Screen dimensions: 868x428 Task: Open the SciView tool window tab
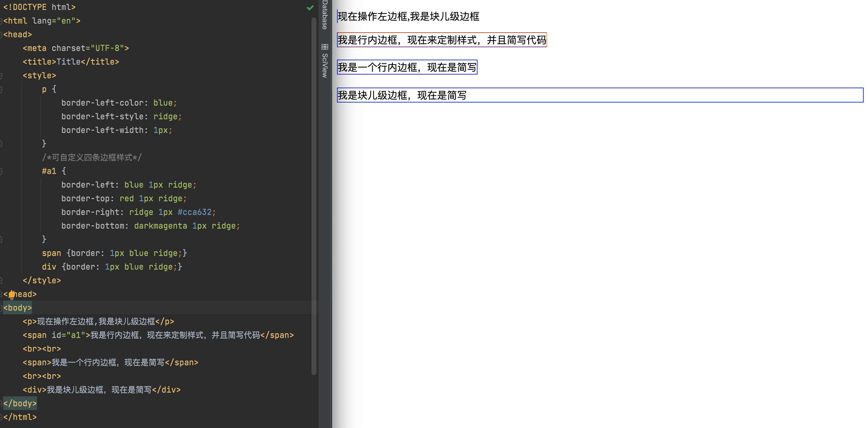click(x=325, y=66)
